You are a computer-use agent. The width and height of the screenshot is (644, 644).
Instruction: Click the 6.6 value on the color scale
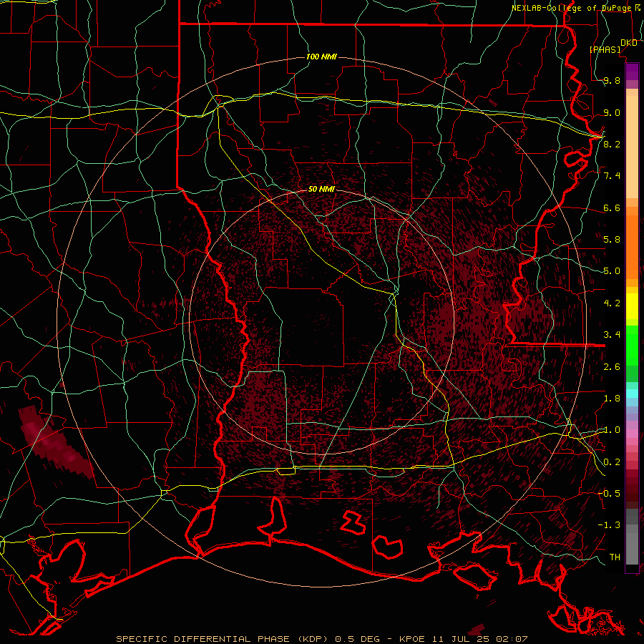[612, 208]
